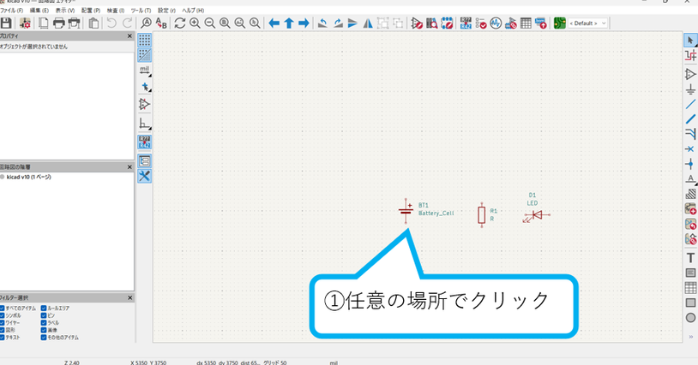The image size is (698, 365).
Task: Zoom in on the schematic
Action: 195,23
